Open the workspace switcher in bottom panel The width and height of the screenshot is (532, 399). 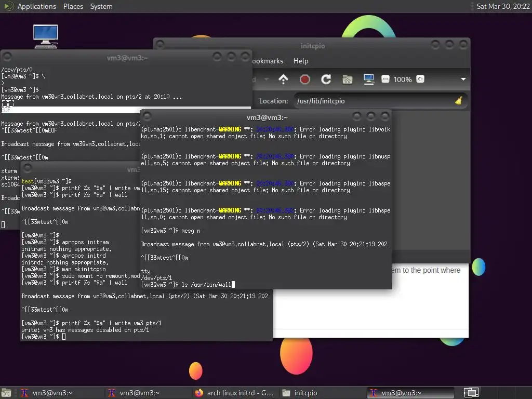[x=471, y=393]
